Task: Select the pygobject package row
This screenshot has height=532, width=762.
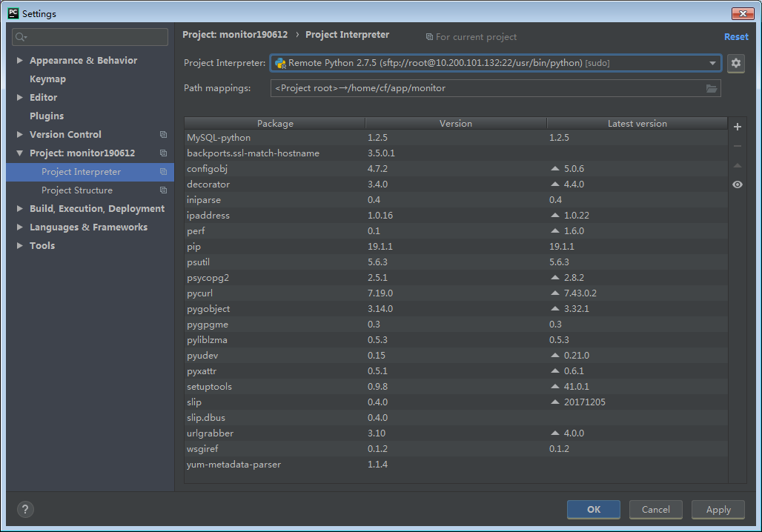Action: 456,308
